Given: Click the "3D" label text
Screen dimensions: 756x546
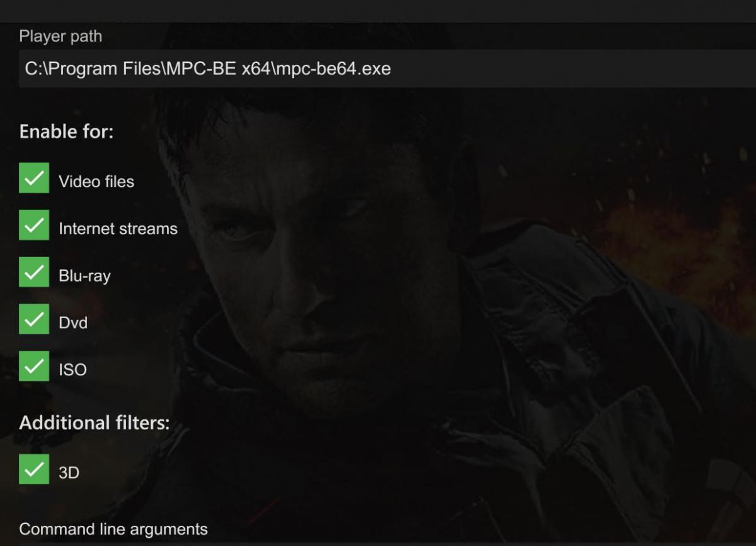Looking at the screenshot, I should (x=69, y=473).
